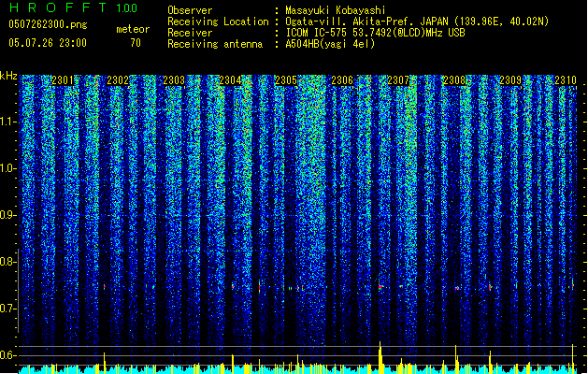Click the 1.0 kHz frequency axis label
588x374 pixels.
[7, 168]
